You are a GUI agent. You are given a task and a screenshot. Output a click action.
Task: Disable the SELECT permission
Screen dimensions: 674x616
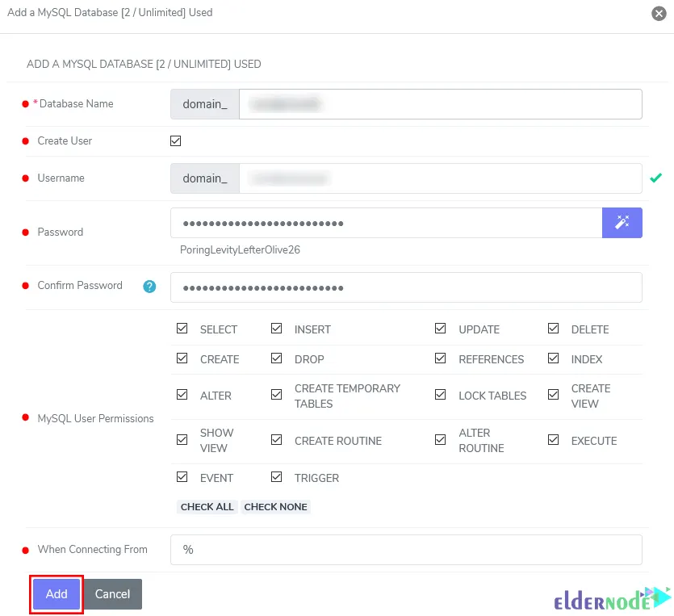pos(182,328)
